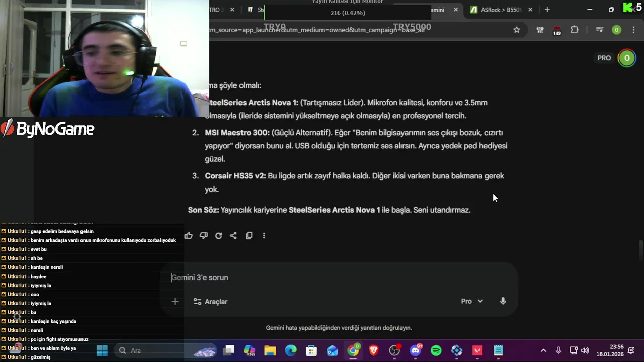Click the MSI Maestro 300 heading
Viewport: 644px width, 362px height.
(x=237, y=133)
